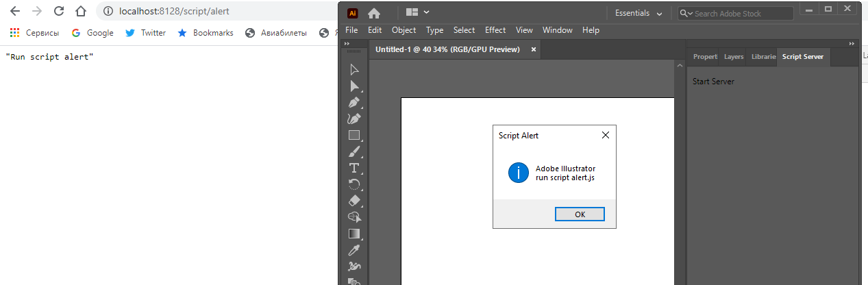Click the Illustrator Home icon
The width and height of the screenshot is (868, 285).
tap(374, 12)
